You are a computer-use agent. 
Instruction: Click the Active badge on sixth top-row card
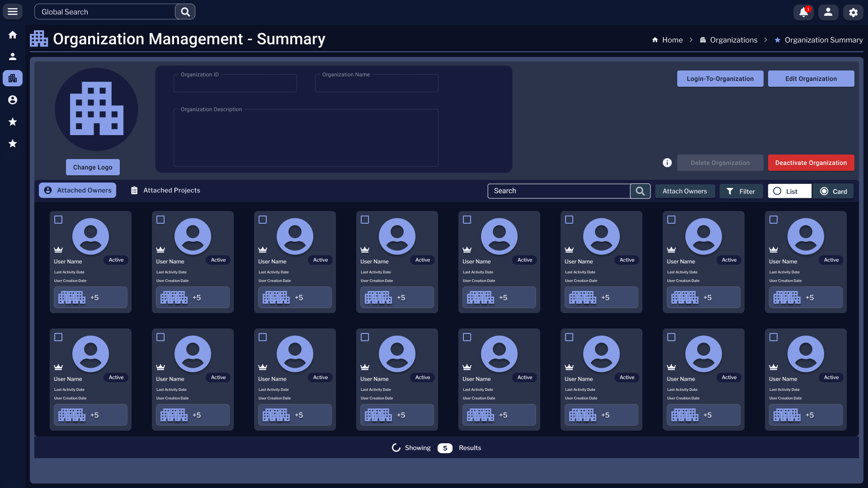(x=627, y=260)
